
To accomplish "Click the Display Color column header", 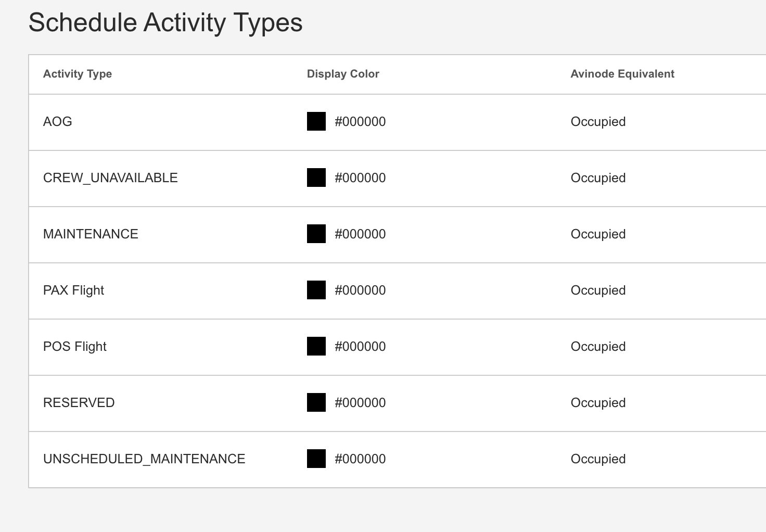I will click(343, 74).
